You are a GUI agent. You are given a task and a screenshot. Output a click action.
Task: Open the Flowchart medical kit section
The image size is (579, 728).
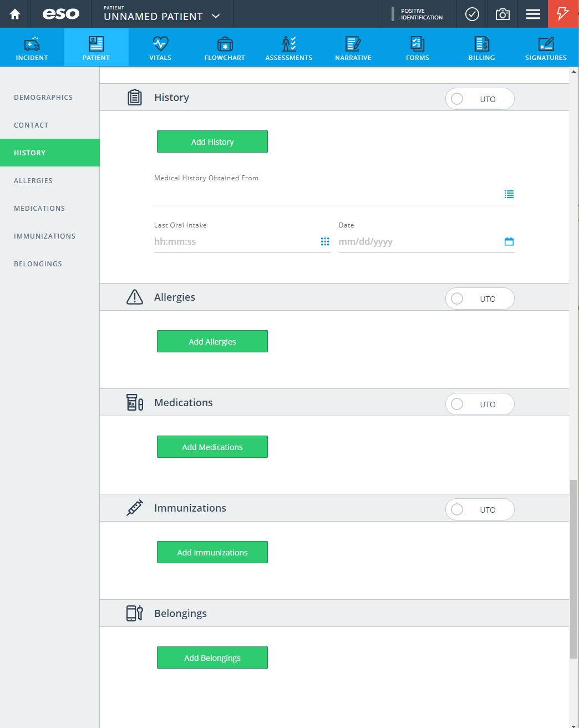pos(225,48)
